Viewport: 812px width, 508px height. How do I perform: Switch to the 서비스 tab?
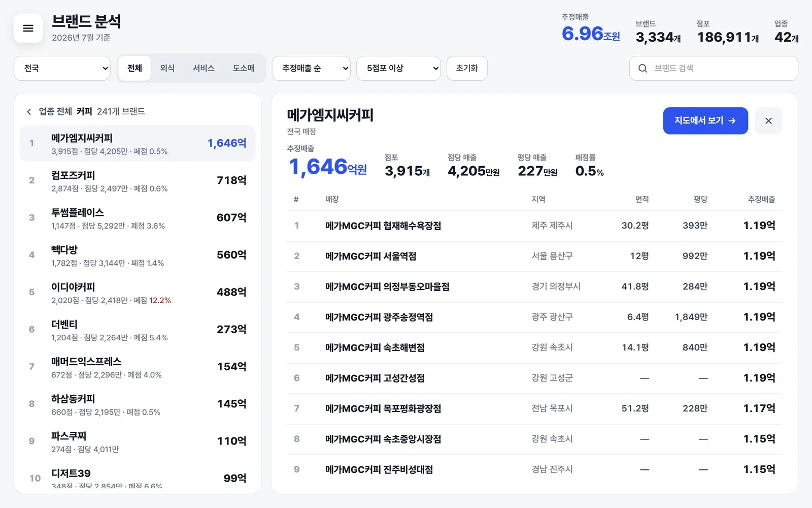pos(204,68)
